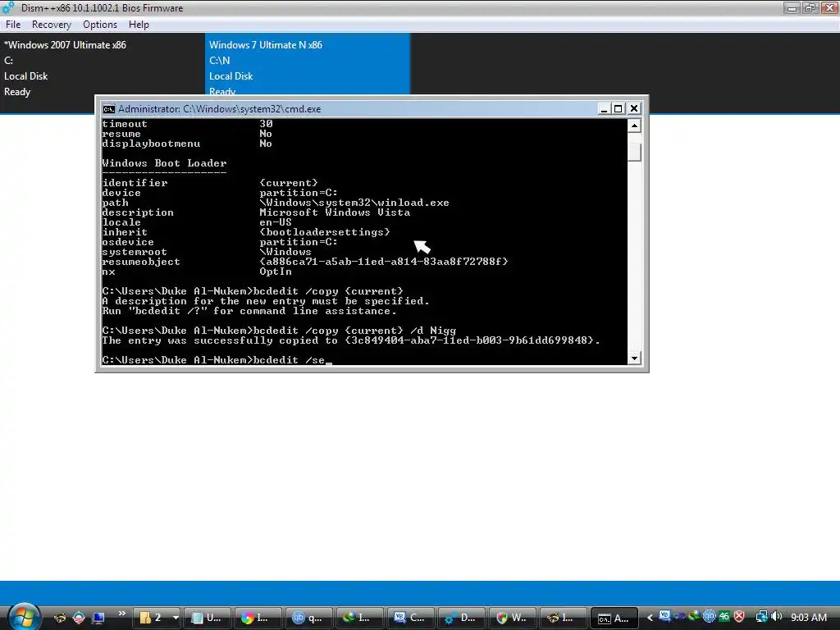Open the volume speaker icon in the tray
The width and height of the screenshot is (840, 630).
pos(777,617)
